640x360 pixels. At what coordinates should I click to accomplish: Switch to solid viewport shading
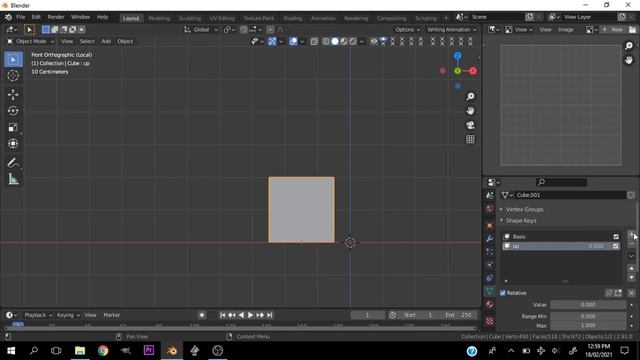coord(335,41)
